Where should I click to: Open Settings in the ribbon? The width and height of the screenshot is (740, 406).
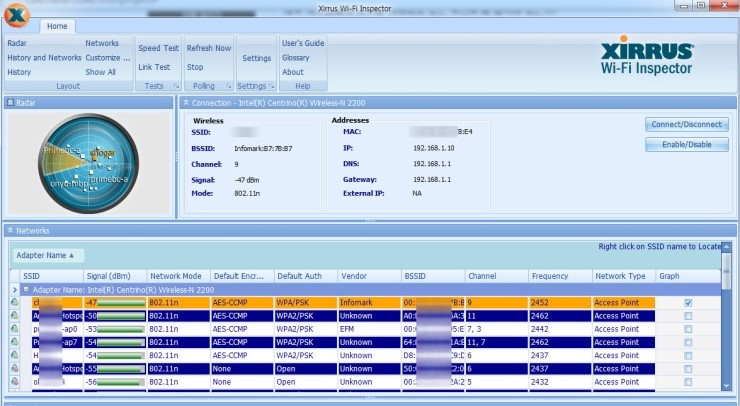coord(257,58)
